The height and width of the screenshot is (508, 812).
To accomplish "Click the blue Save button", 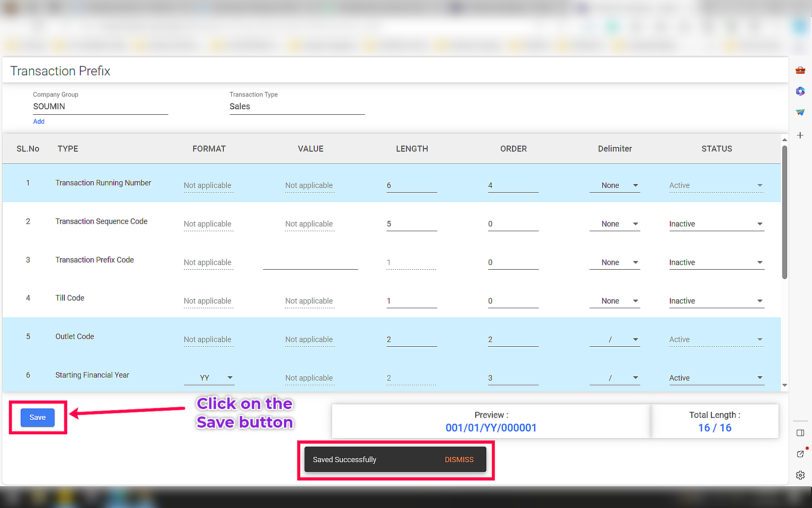I will pos(38,417).
